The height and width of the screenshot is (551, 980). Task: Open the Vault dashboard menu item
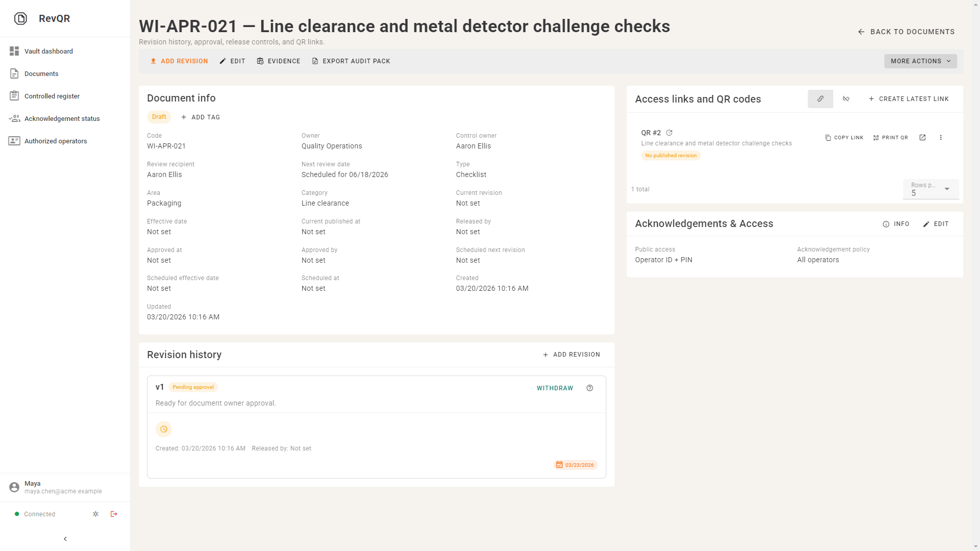click(x=15, y=51)
